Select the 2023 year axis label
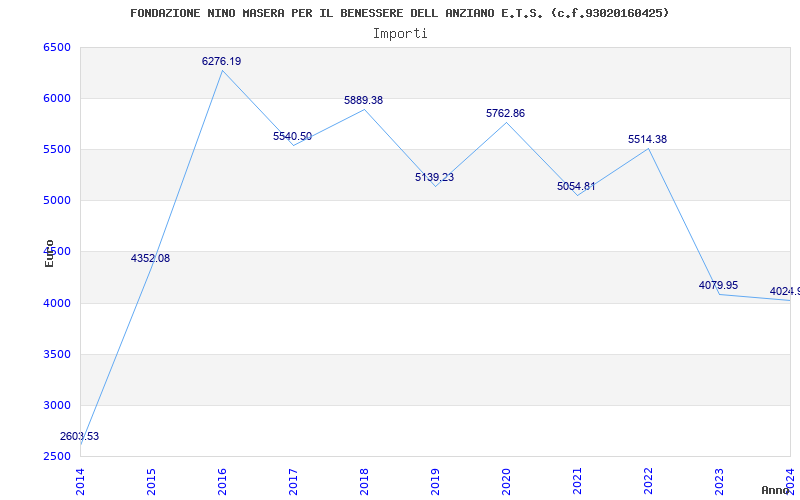Screen dimensions: 800x500 coord(719,482)
